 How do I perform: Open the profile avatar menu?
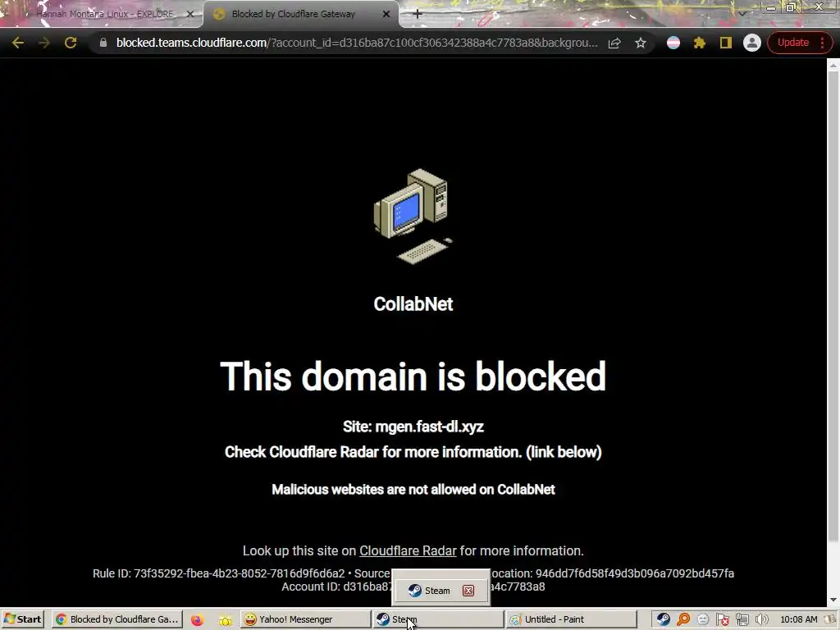pyautogui.click(x=752, y=43)
